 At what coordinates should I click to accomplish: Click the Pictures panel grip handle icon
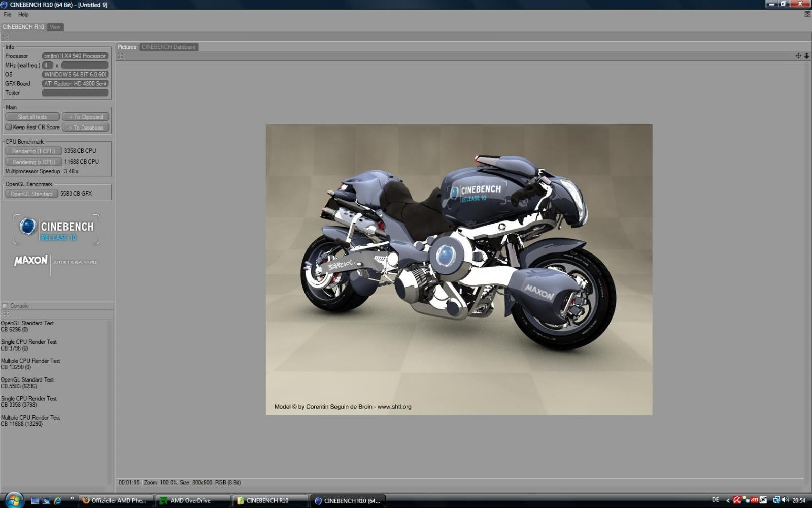(121, 56)
